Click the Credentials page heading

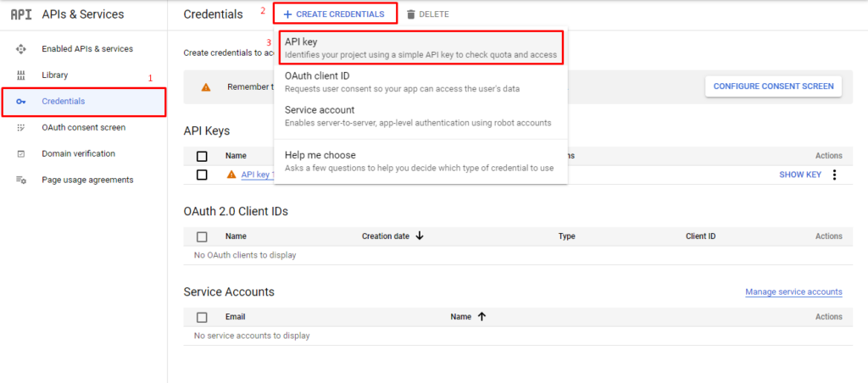click(213, 14)
